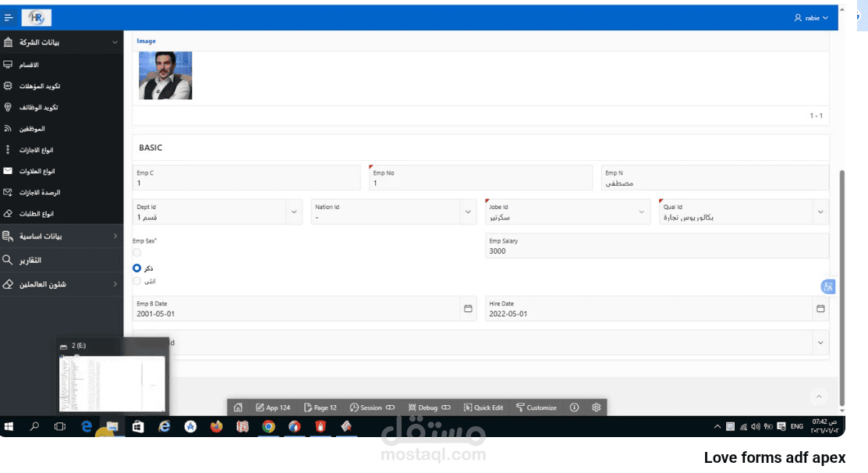868x473 pixels.
Task: Open App 124 in the developer toolbar
Action: [x=273, y=407]
